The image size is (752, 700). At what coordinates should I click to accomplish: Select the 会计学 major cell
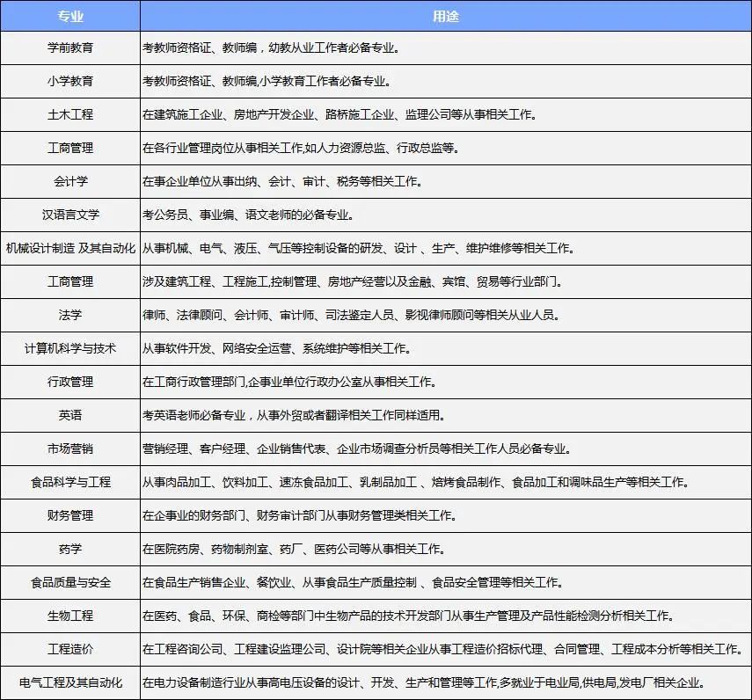[70, 181]
